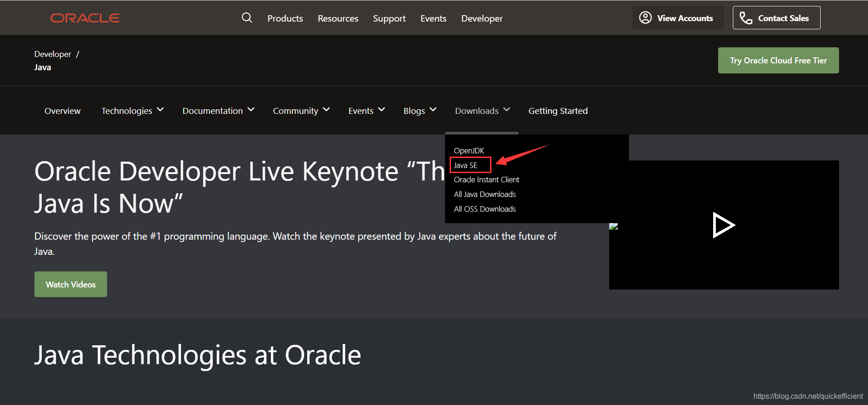Click Watch Videos button

tap(71, 284)
